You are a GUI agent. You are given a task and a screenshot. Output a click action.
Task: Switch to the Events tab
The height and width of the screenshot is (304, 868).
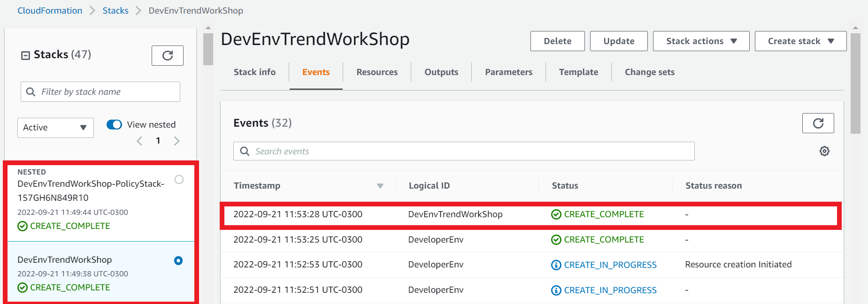pos(316,72)
